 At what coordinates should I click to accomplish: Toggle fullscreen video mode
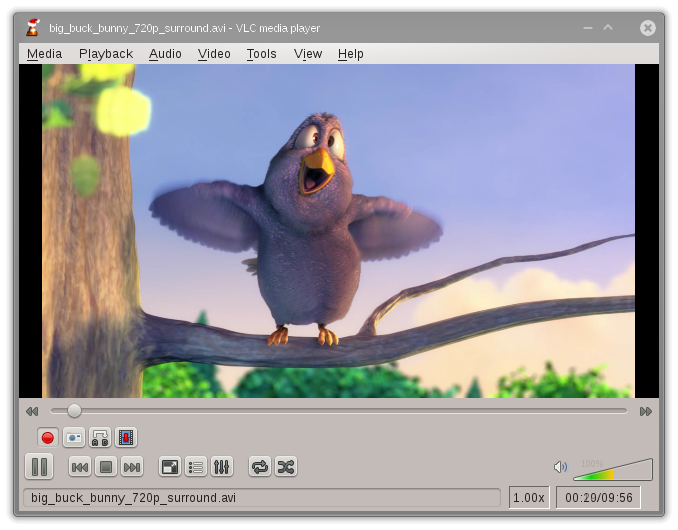point(170,467)
